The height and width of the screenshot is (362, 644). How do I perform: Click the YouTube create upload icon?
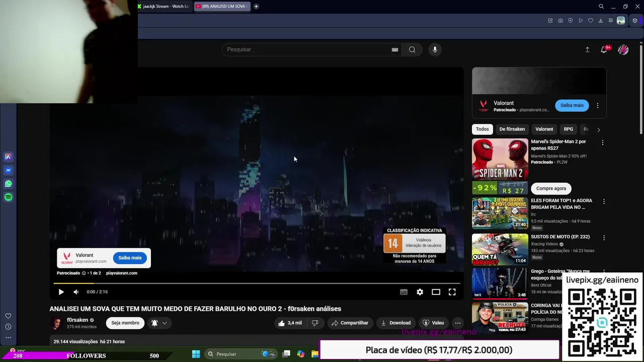587,49
